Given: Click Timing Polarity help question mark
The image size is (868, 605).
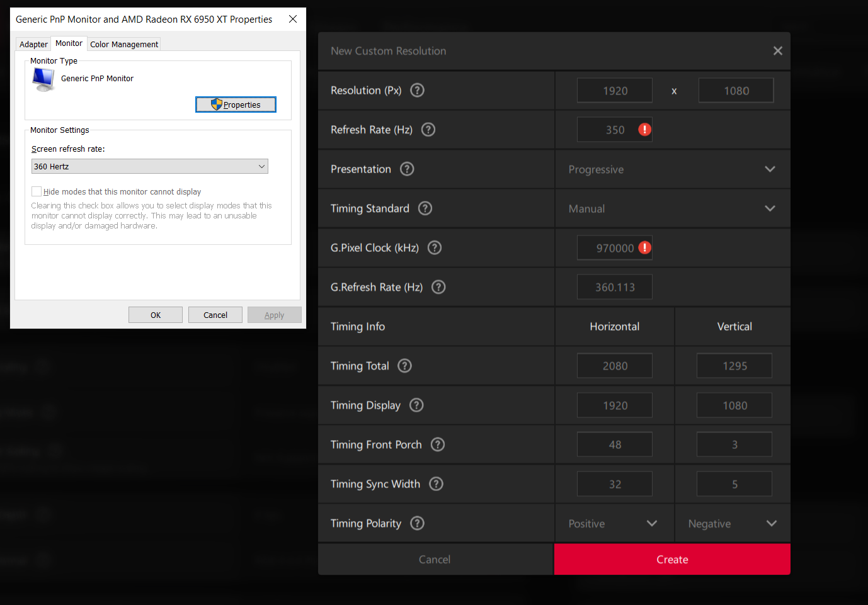Looking at the screenshot, I should [417, 523].
